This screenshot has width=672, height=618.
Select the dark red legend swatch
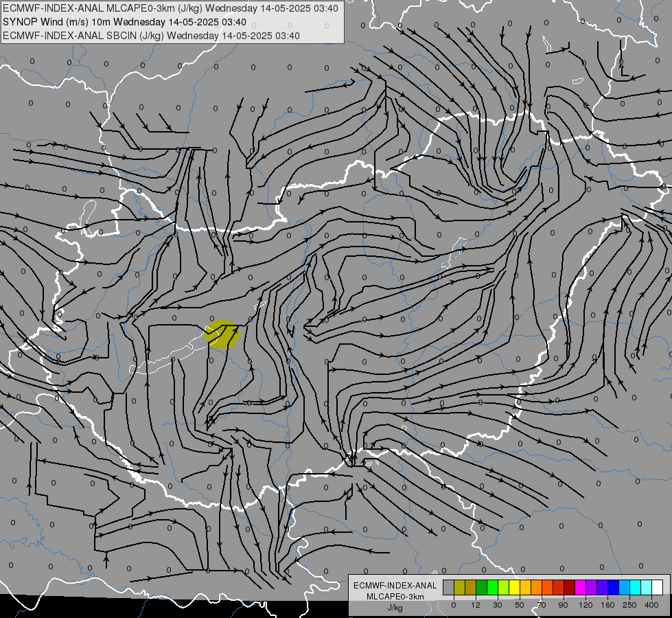[x=569, y=587]
